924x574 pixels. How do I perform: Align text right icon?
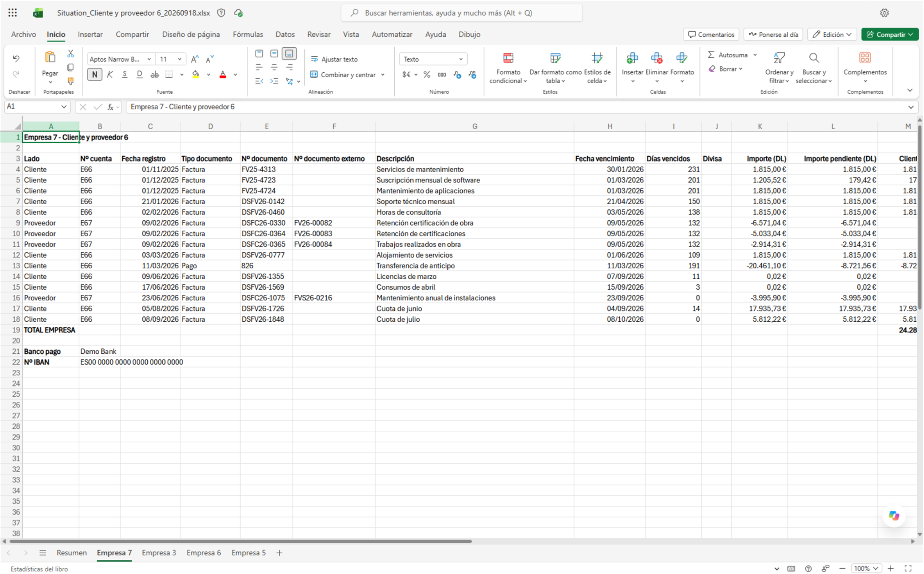(x=289, y=68)
